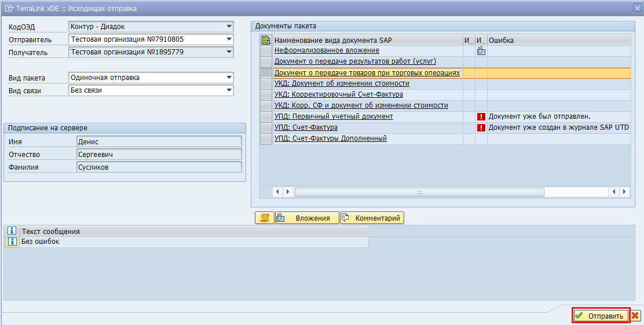Image resolution: width=644 pixels, height=325 pixels.
Task: Click the info icon beside Без ошибок
Action: point(12,242)
